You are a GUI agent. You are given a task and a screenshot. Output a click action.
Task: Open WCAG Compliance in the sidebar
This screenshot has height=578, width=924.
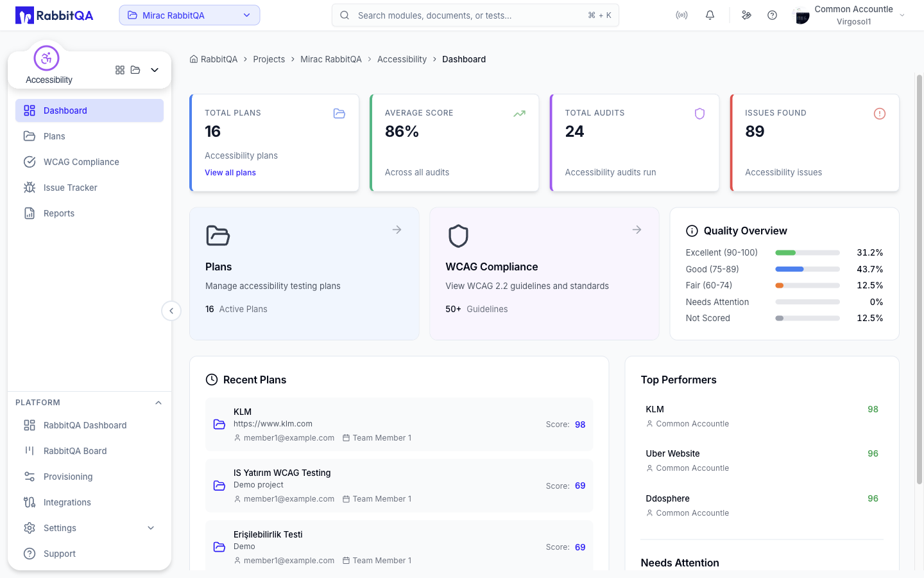[89, 162]
